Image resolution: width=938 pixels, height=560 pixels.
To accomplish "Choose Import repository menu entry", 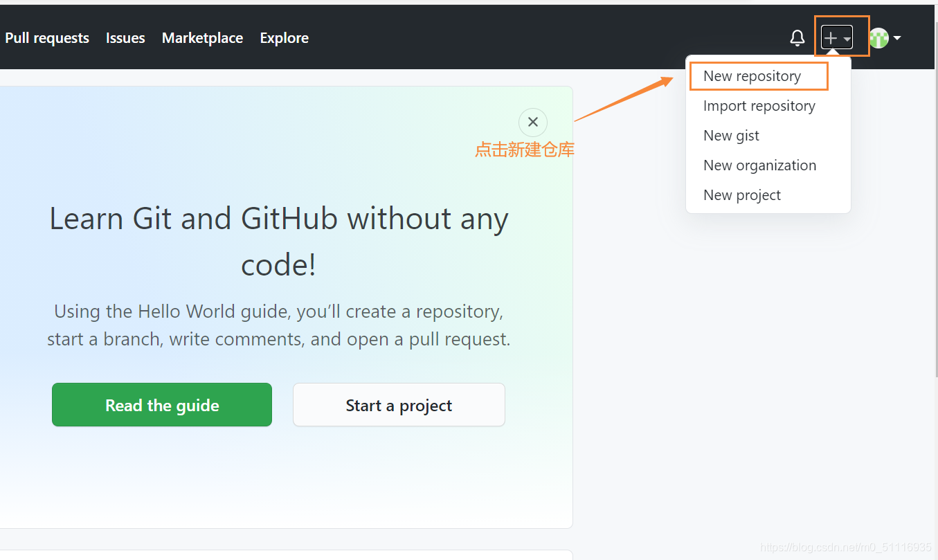I will (x=759, y=106).
